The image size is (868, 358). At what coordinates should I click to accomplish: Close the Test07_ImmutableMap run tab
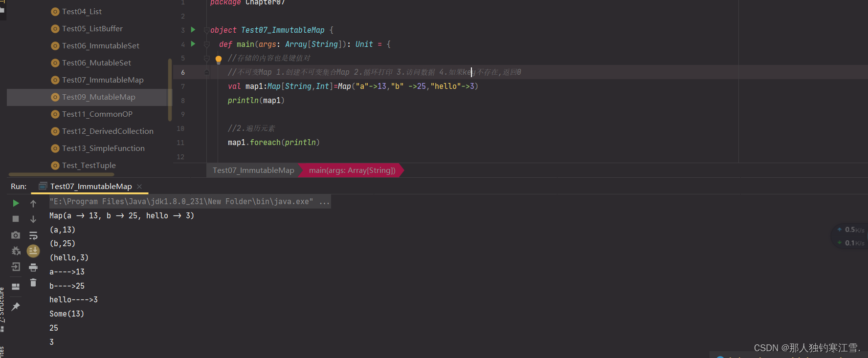pos(139,186)
